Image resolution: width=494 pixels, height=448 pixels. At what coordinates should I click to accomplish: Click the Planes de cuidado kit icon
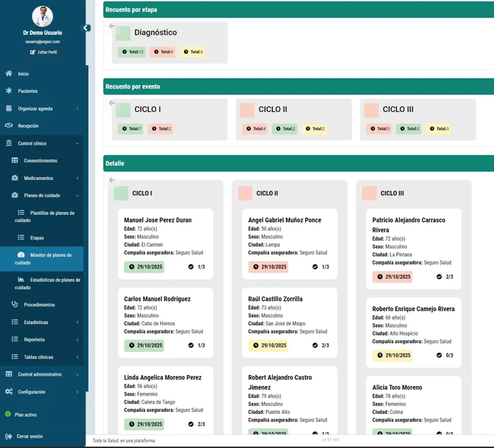(15, 195)
